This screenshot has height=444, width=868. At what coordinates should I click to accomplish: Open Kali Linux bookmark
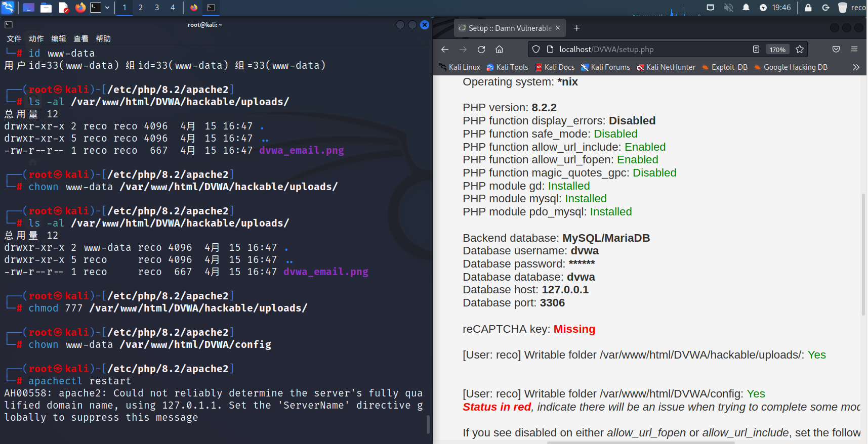pos(460,67)
